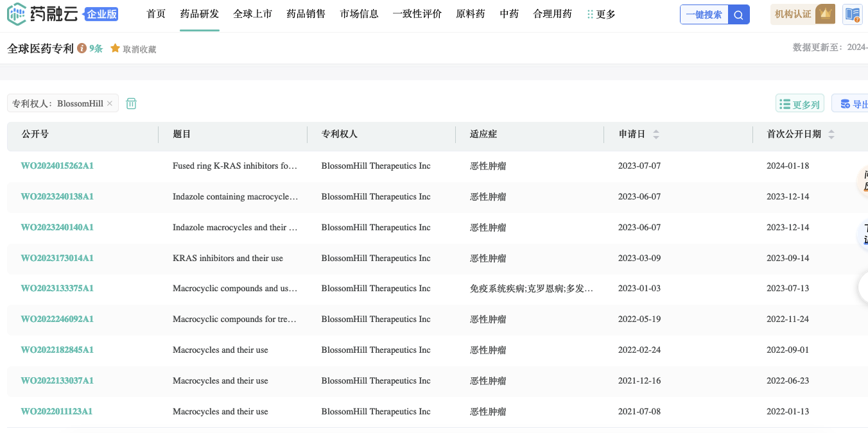Select the 药品研发 tab
The height and width of the screenshot is (433, 868).
[200, 14]
